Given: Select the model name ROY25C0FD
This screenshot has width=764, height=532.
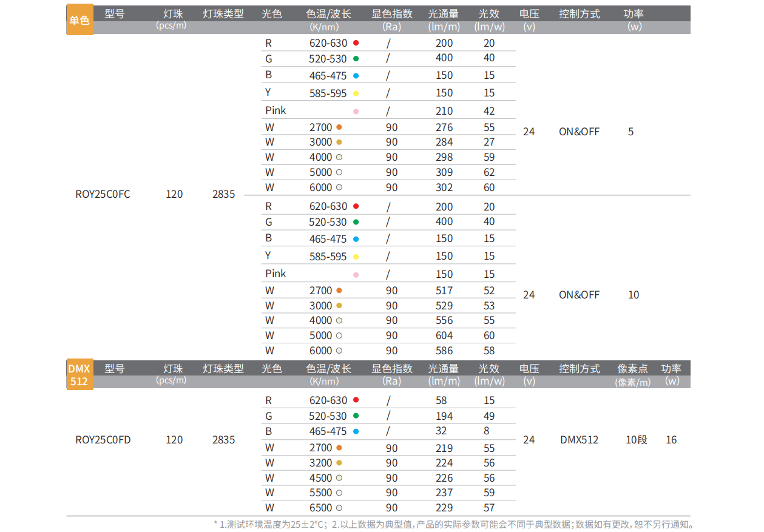Looking at the screenshot, I should pos(103,440).
